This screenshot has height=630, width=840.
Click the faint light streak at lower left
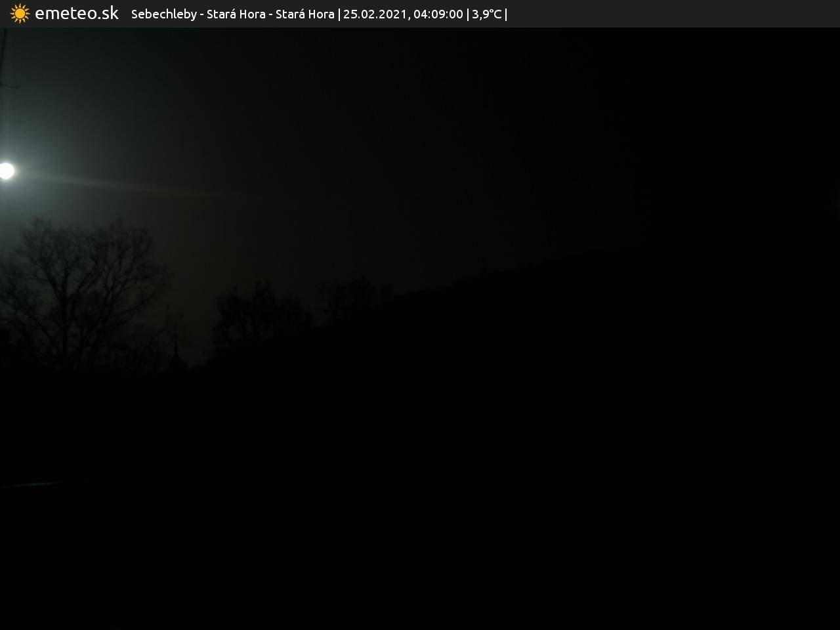pos(33,485)
